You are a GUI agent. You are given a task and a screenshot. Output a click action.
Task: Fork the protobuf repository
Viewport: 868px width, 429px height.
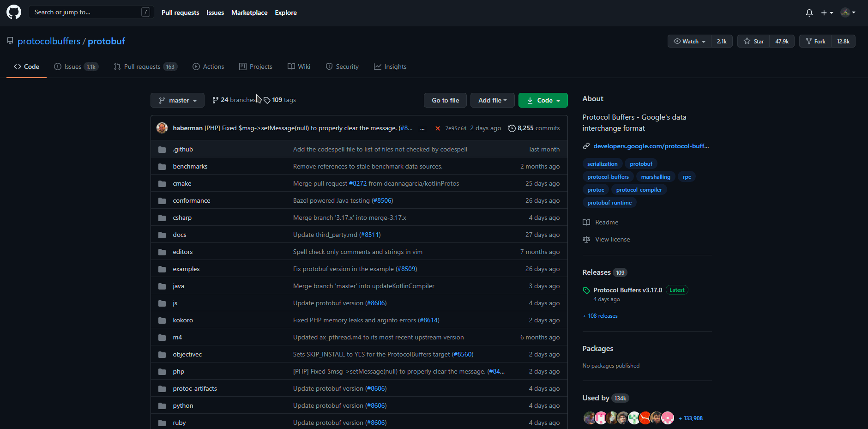click(815, 41)
